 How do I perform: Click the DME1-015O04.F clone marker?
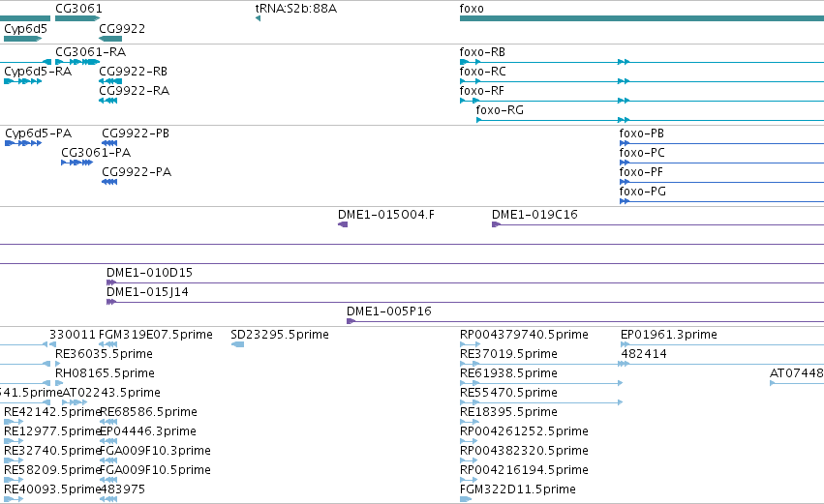343,224
